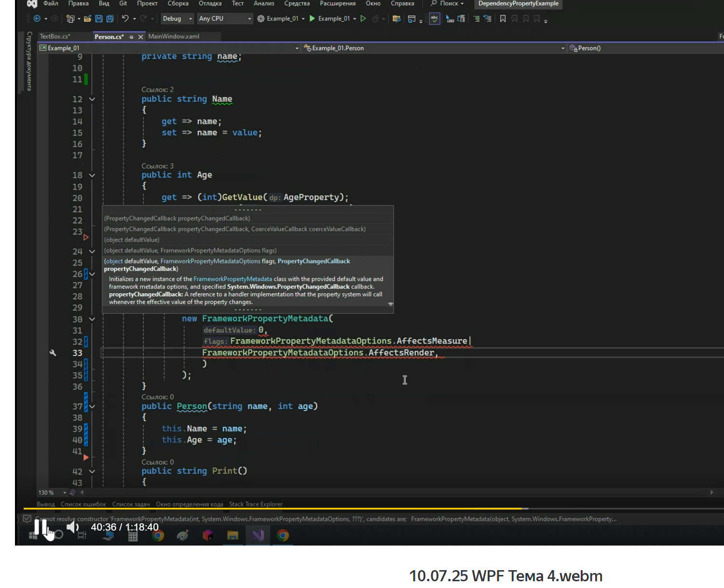
Task: Open the Debug configuration dropdown
Action: tap(177, 18)
